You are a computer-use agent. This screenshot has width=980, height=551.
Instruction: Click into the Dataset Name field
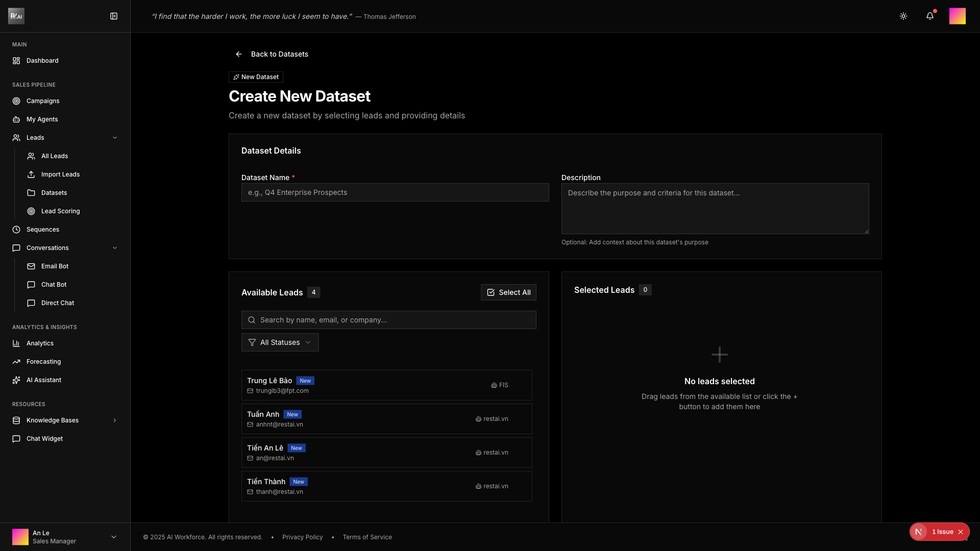click(x=395, y=192)
